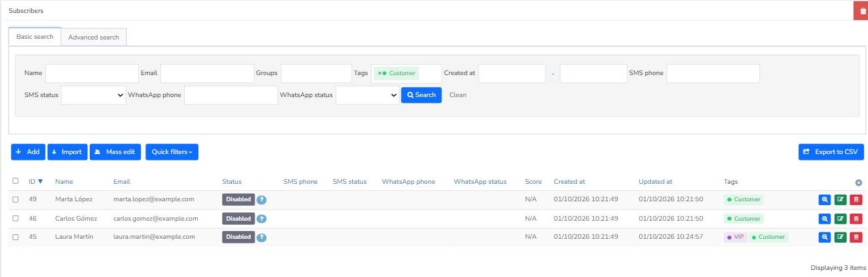Delete subscriber Carlos Gómez

(856, 219)
